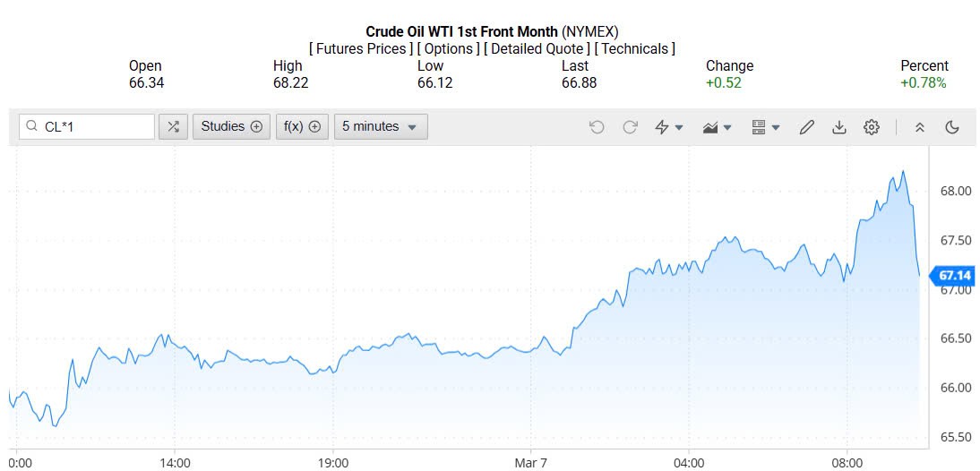Click the CL*1 symbol input field
980x471 pixels.
pyautogui.click(x=95, y=127)
